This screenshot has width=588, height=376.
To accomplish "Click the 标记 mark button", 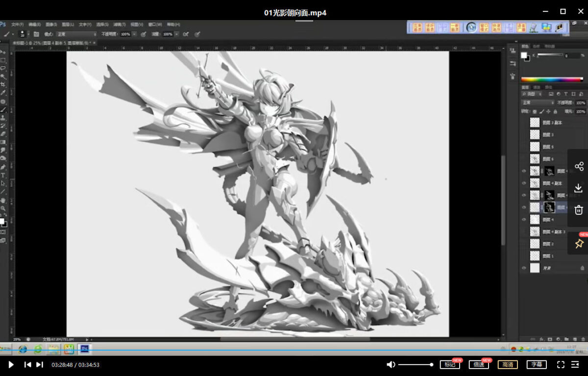I will (450, 364).
